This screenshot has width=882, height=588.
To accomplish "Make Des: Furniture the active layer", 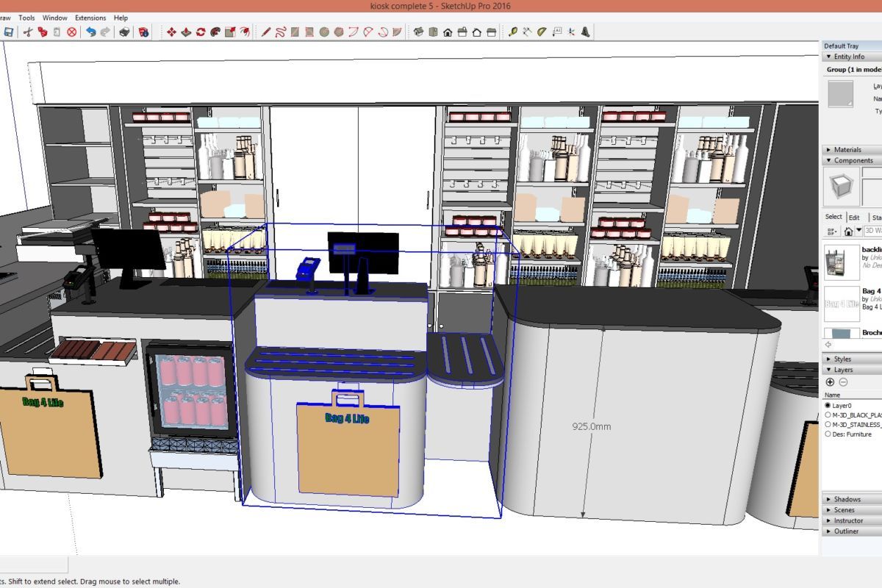I will [828, 434].
